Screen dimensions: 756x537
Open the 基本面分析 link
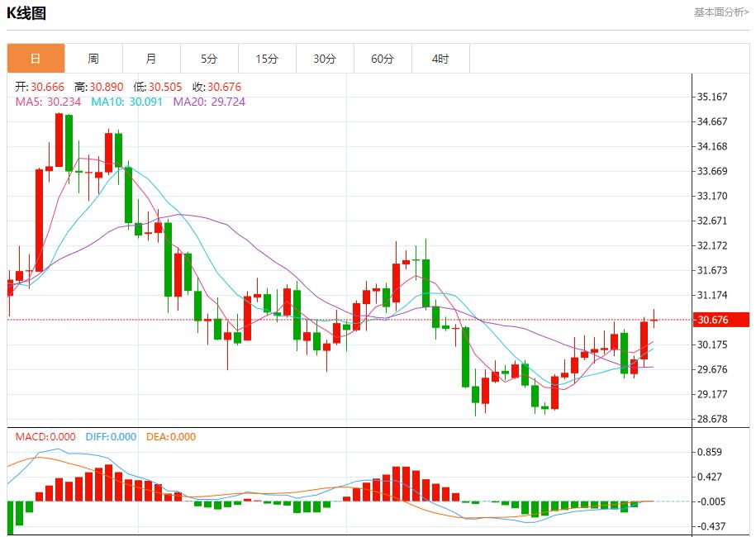(720, 12)
